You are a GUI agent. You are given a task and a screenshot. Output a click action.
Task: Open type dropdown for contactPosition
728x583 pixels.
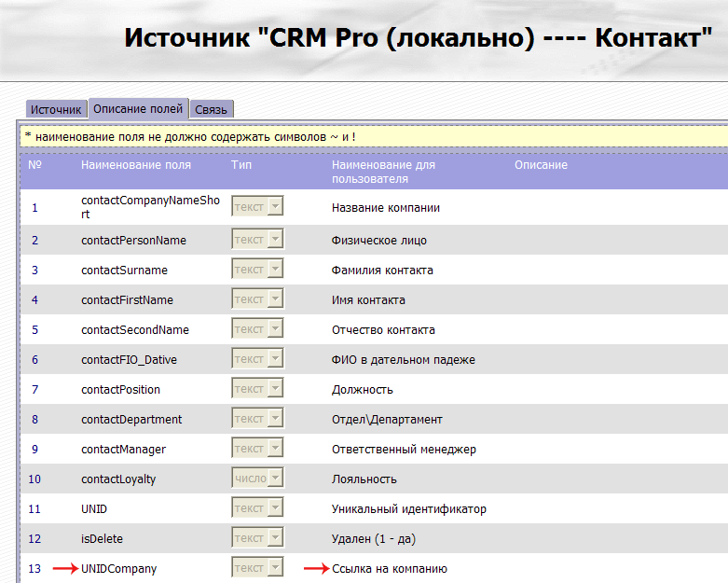point(257,388)
